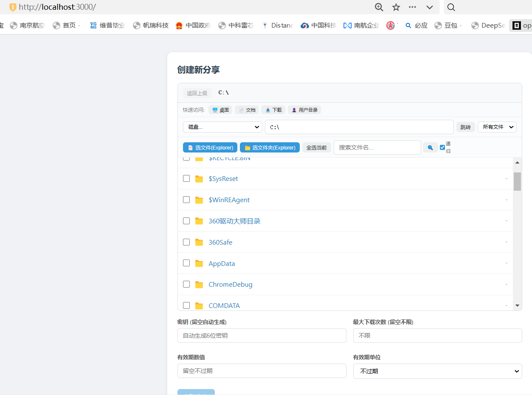
Task: Open the 所有文件 file type dropdown
Action: [x=497, y=127]
